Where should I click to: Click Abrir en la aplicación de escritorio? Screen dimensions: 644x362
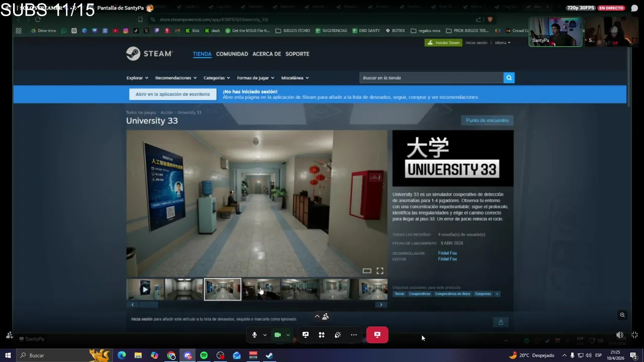click(173, 94)
